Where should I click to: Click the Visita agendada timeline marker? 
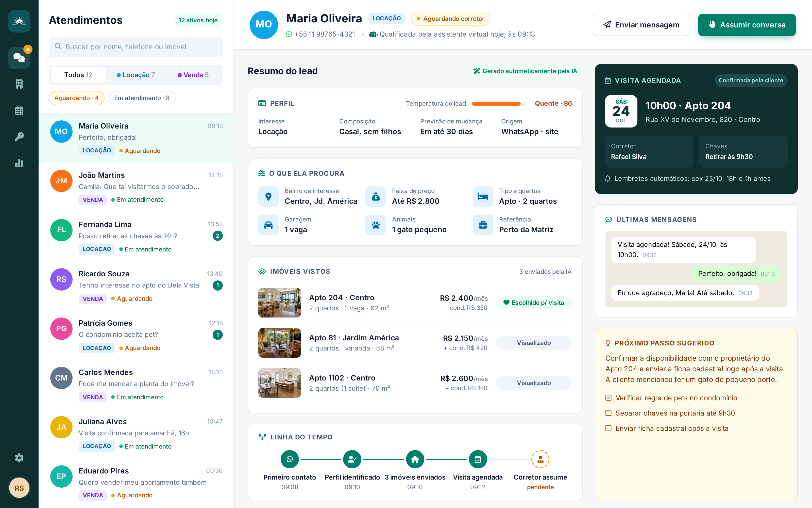(478, 459)
